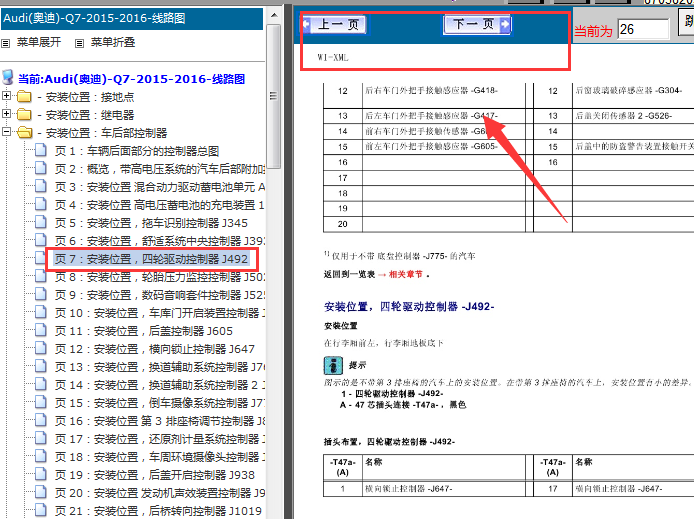The height and width of the screenshot is (519, 694).
Task: Click heading 安装位置，四轮驱动控制器 -J492-
Action: (409, 307)
